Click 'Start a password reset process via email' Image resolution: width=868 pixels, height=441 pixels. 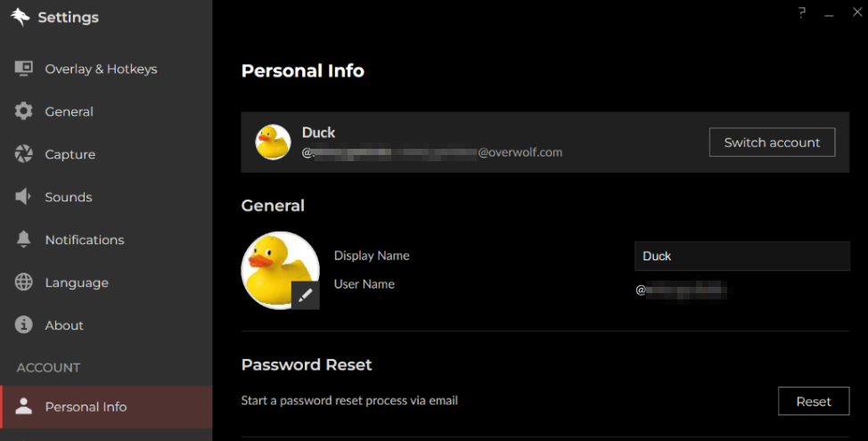click(x=349, y=400)
